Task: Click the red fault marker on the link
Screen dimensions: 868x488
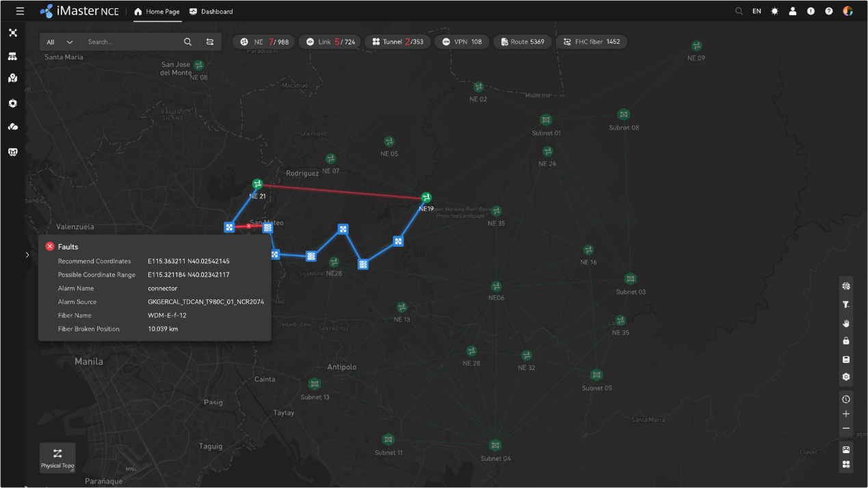Action: pyautogui.click(x=249, y=226)
